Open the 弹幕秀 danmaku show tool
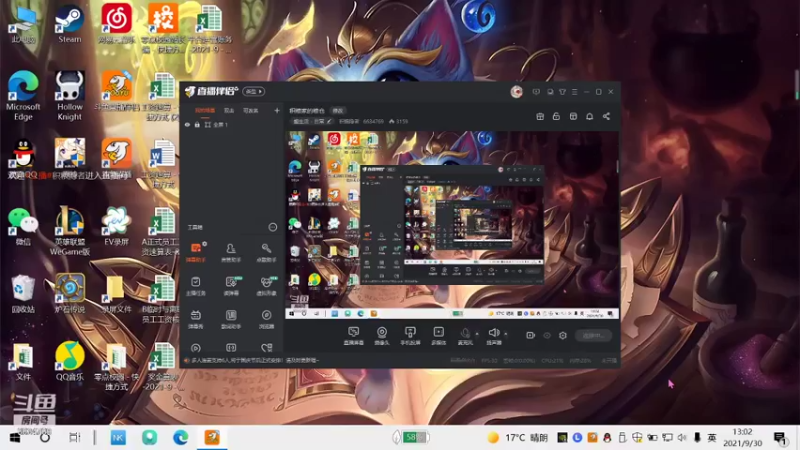Viewport: 800px width, 450px height. pyautogui.click(x=196, y=319)
